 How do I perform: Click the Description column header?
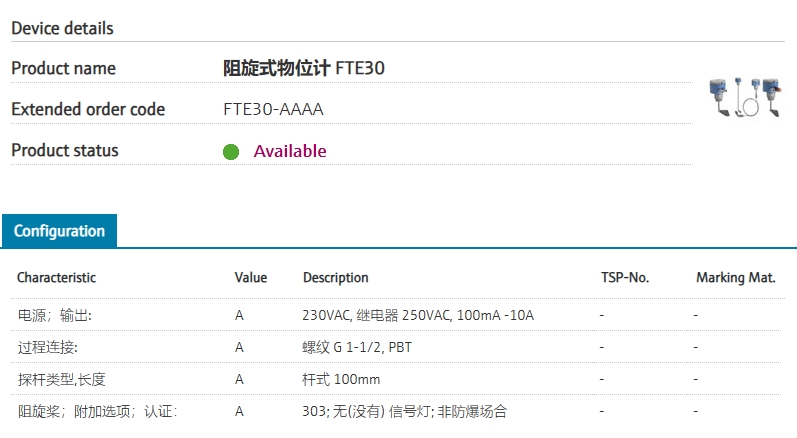(335, 277)
